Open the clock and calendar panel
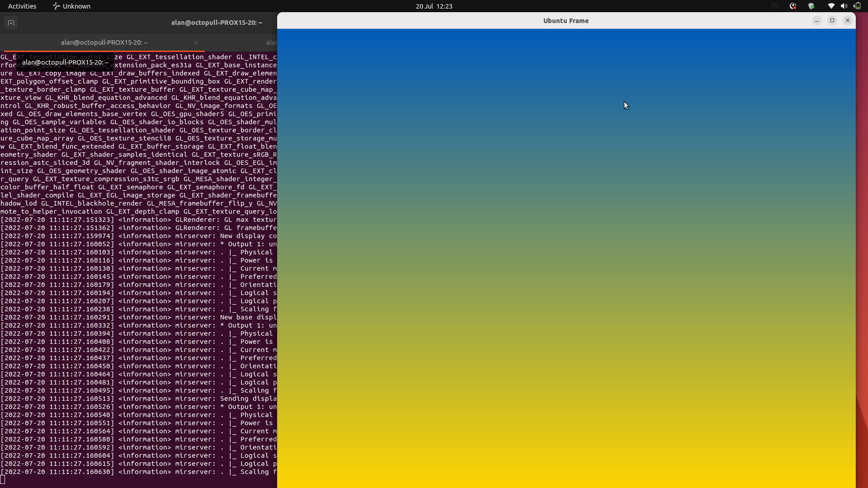This screenshot has width=868, height=488. tap(434, 6)
